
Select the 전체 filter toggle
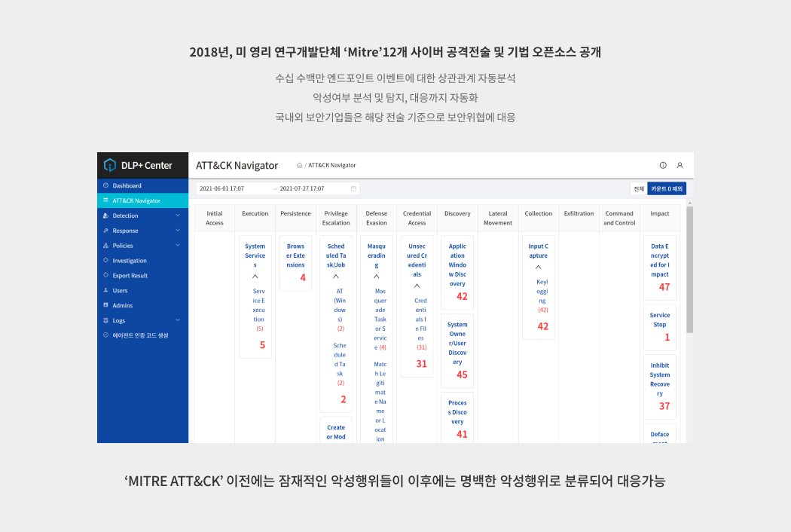[x=638, y=188]
